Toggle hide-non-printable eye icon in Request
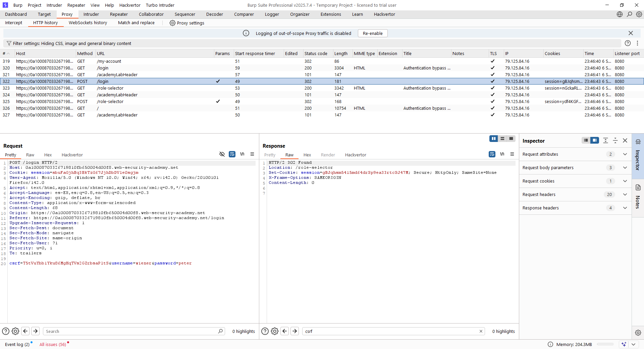The width and height of the screenshot is (644, 349). pos(222,154)
